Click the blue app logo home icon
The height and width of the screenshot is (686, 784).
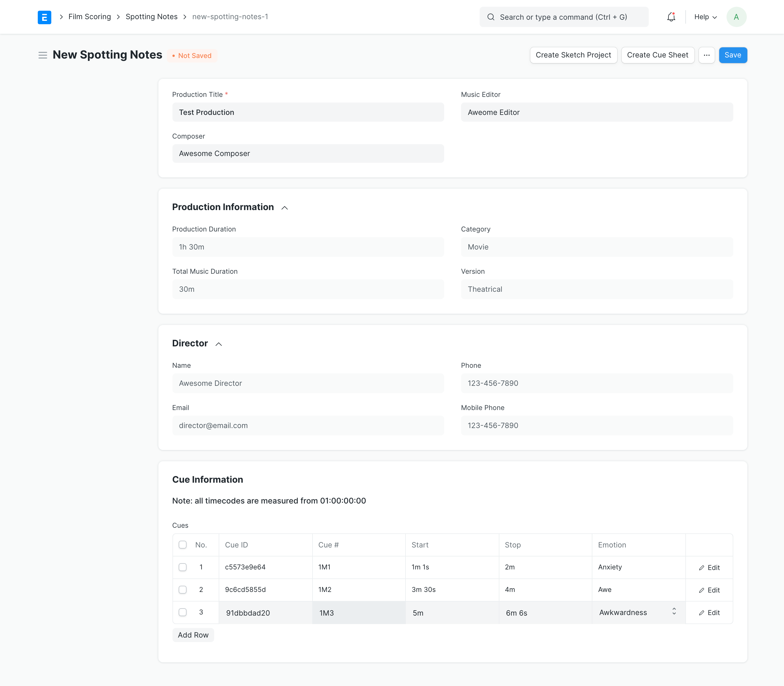point(45,17)
